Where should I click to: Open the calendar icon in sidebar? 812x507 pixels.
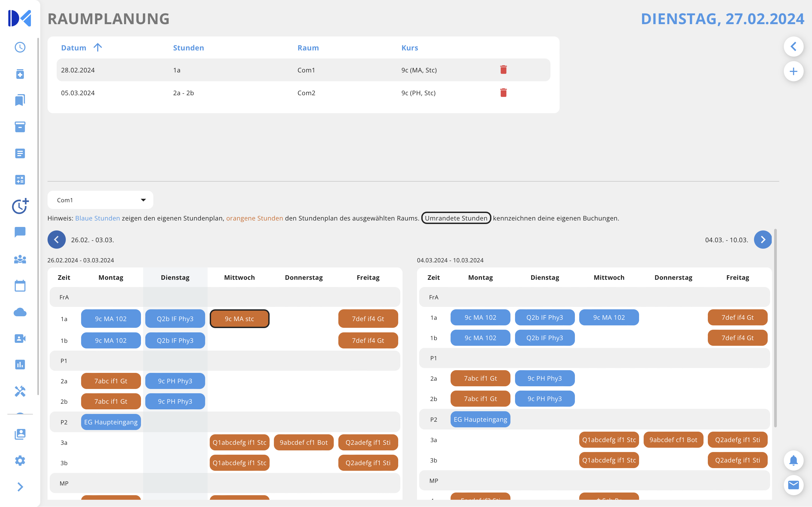tap(20, 286)
